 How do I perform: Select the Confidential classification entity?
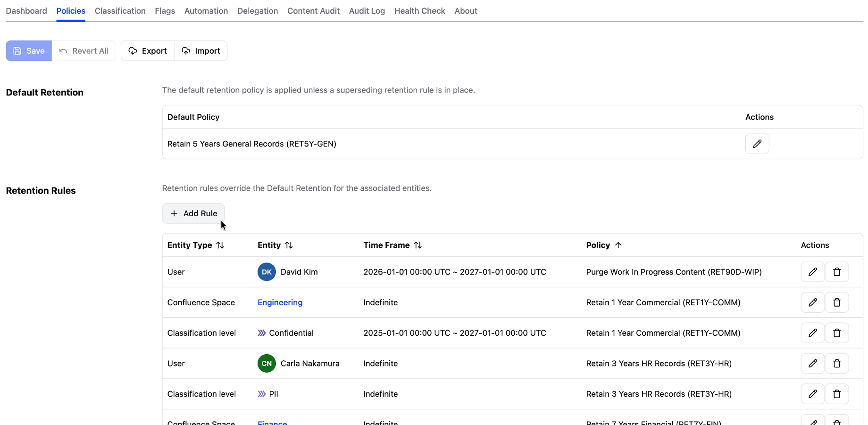pos(285,333)
